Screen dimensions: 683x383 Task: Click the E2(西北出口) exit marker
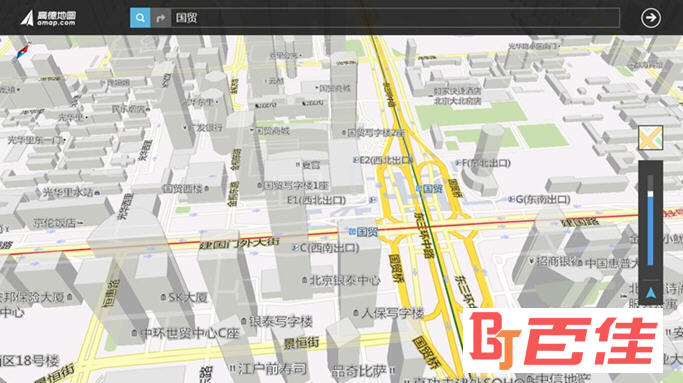point(383,160)
